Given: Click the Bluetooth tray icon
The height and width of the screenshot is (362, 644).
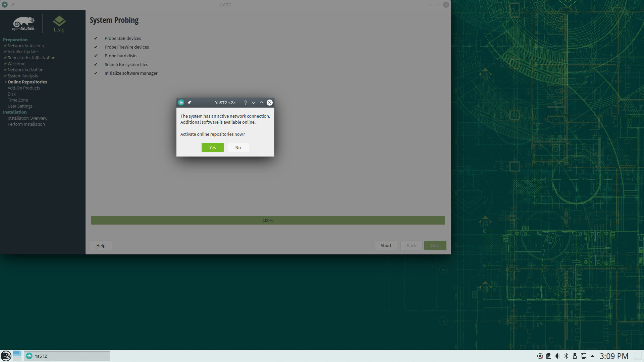Looking at the screenshot, I should pyautogui.click(x=566, y=356).
